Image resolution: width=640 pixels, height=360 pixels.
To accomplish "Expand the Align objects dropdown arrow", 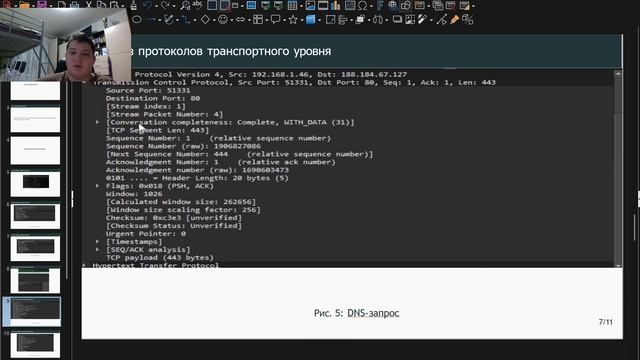I will click(351, 20).
